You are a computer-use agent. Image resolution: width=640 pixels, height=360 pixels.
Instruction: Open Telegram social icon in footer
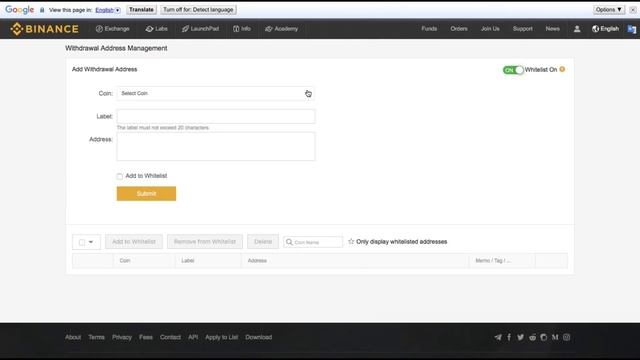[x=498, y=337]
